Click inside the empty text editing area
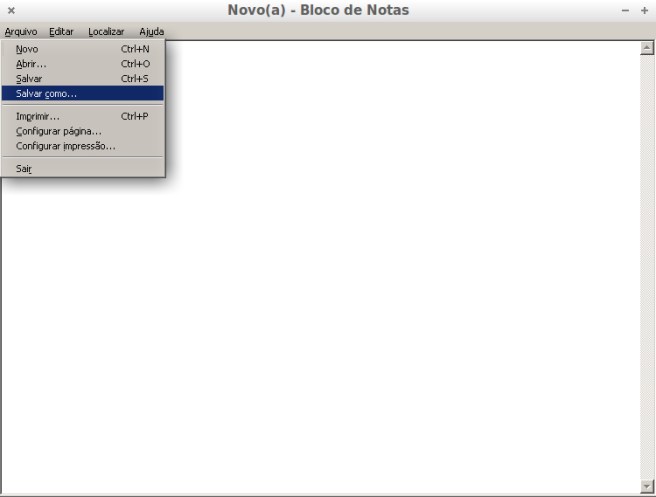Viewport: 656px width, 497px height. pyautogui.click(x=400, y=300)
